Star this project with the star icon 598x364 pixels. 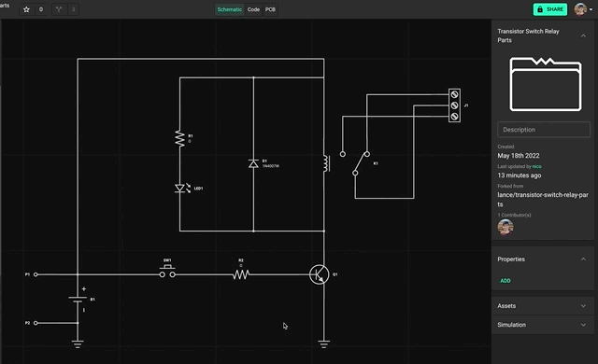[x=26, y=9]
